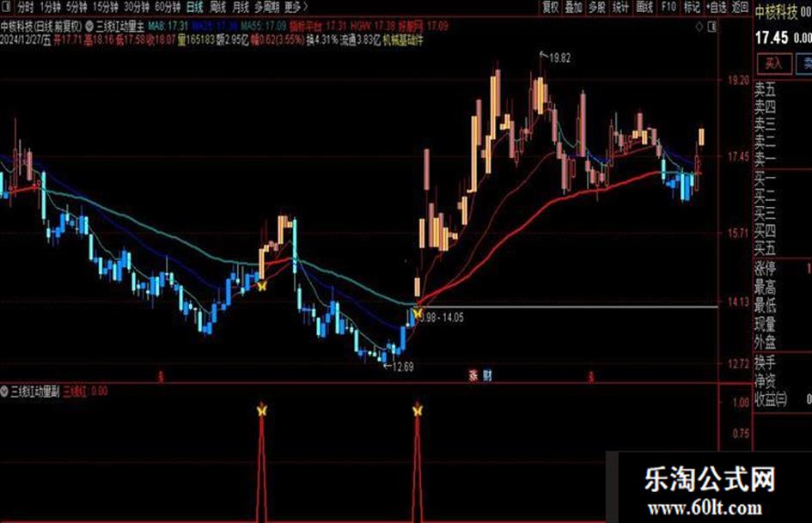Click the diamond icon above the chart
Screen dimensions: 812x523
pos(699,26)
